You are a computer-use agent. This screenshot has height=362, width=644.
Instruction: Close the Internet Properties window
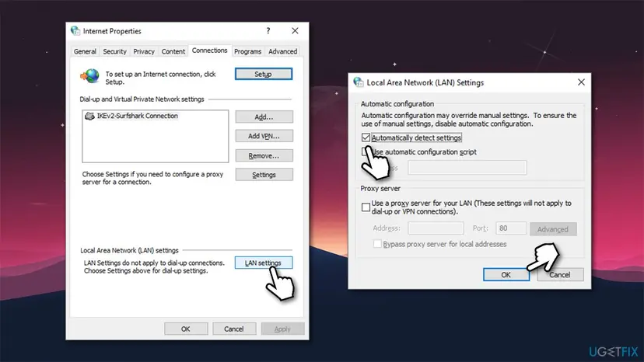(x=295, y=31)
